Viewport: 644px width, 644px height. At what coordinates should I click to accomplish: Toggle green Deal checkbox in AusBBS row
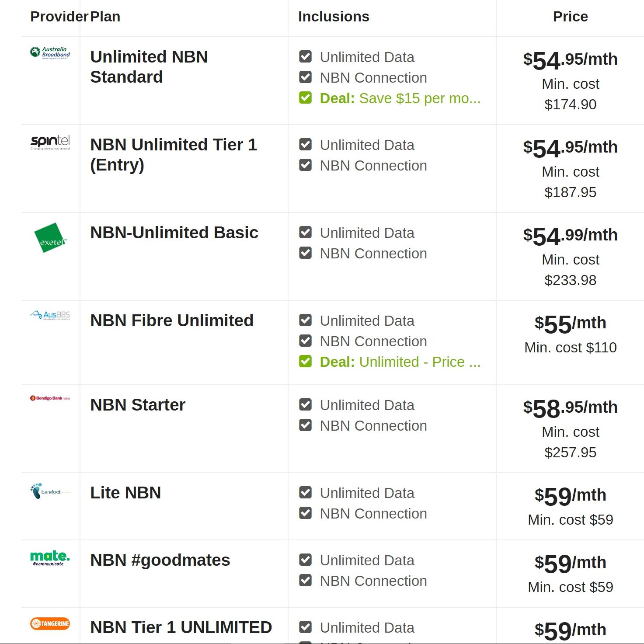pyautogui.click(x=306, y=362)
